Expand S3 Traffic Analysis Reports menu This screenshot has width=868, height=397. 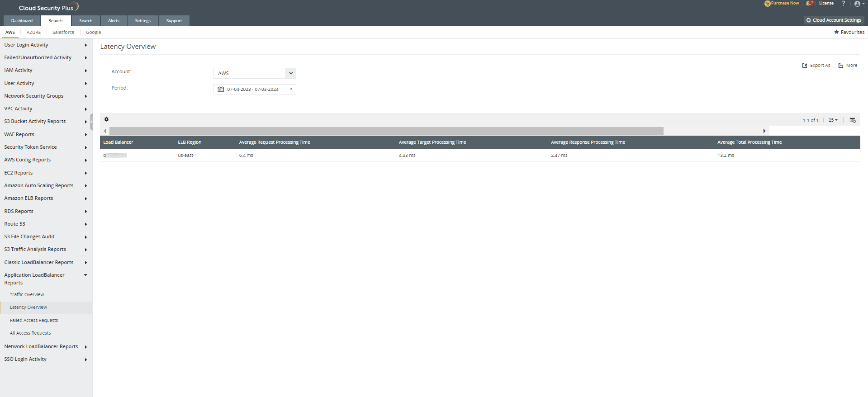click(46, 249)
